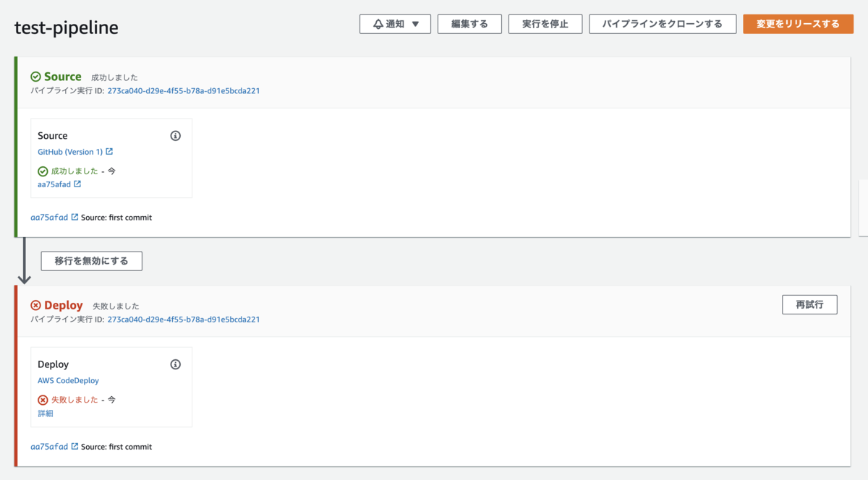
Task: Click 'Source: first commit' text in Source stage
Action: (x=116, y=217)
